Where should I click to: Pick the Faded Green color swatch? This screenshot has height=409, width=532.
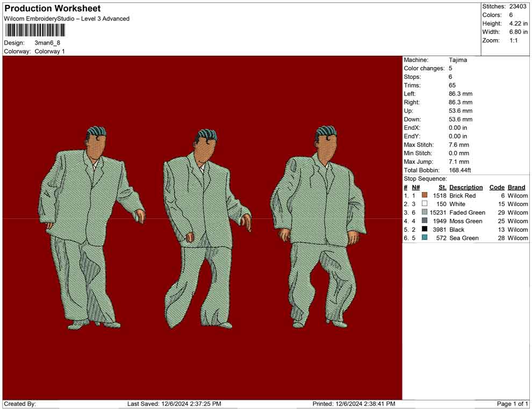pyautogui.click(x=425, y=213)
